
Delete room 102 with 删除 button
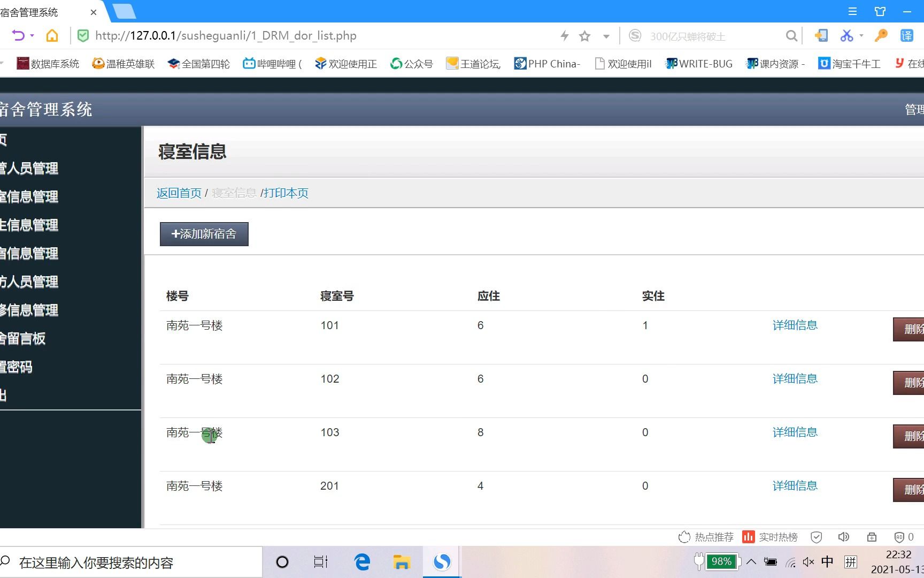(909, 383)
